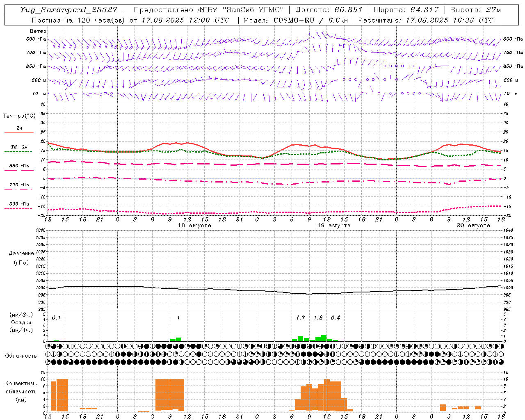
Task: Click the 'Тем-ра(°C)' temperature axis title
Action: 19,116
